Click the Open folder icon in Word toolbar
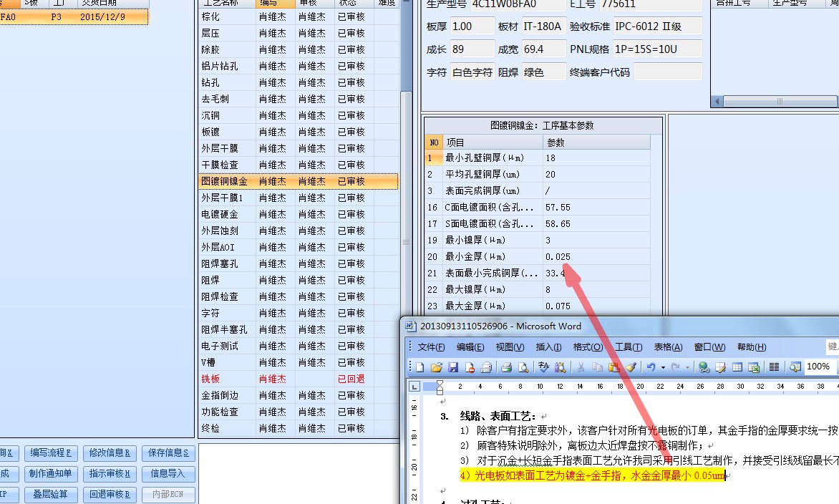 (437, 367)
